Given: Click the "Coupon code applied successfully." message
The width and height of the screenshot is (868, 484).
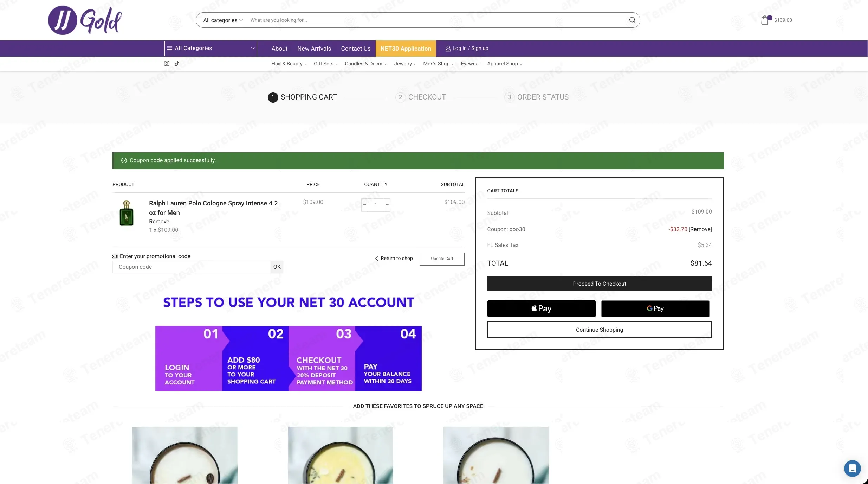Looking at the screenshot, I should tap(173, 160).
